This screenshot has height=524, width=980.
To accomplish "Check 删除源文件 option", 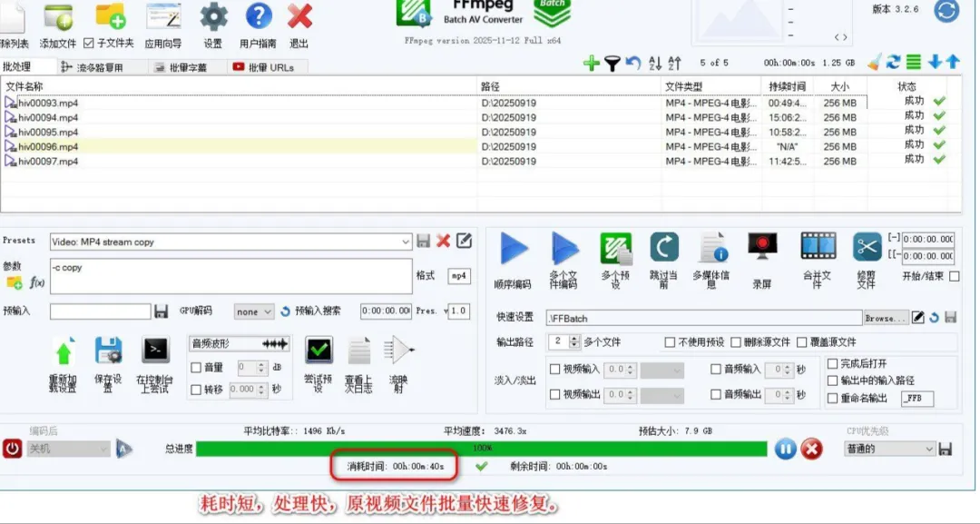I will tap(736, 342).
